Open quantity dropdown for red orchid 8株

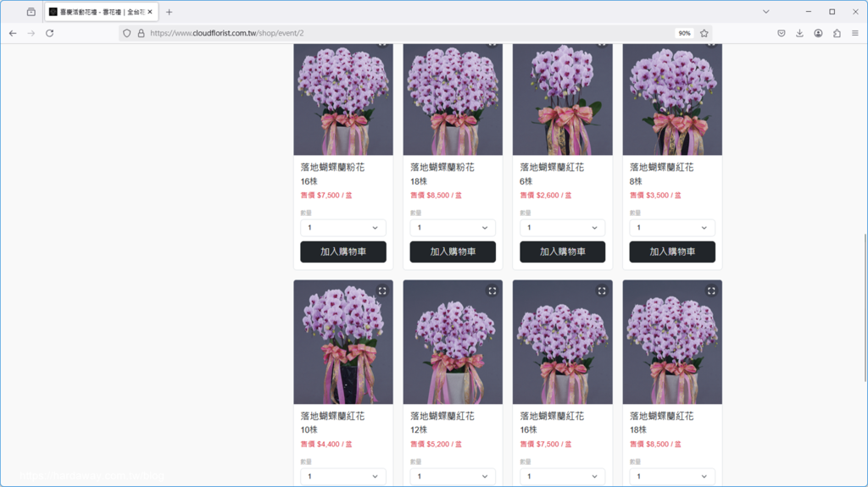(x=672, y=228)
